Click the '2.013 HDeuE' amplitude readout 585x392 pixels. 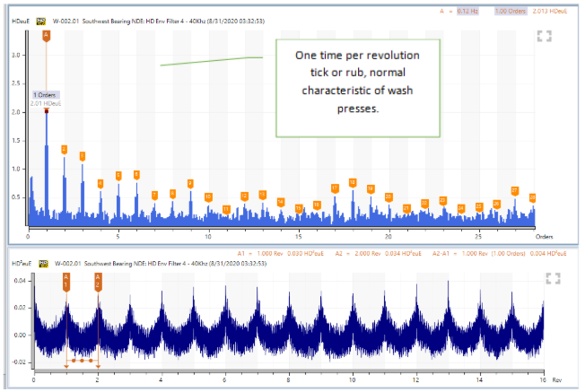click(552, 10)
